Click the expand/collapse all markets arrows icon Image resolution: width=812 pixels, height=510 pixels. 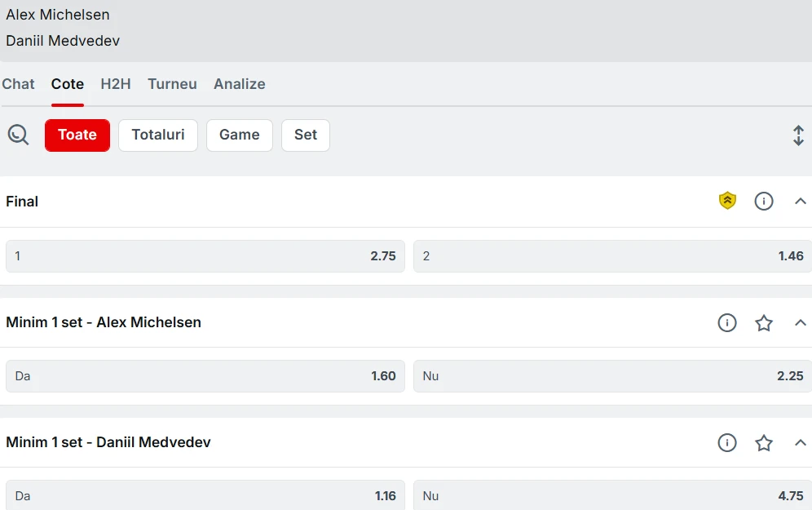pos(798,135)
